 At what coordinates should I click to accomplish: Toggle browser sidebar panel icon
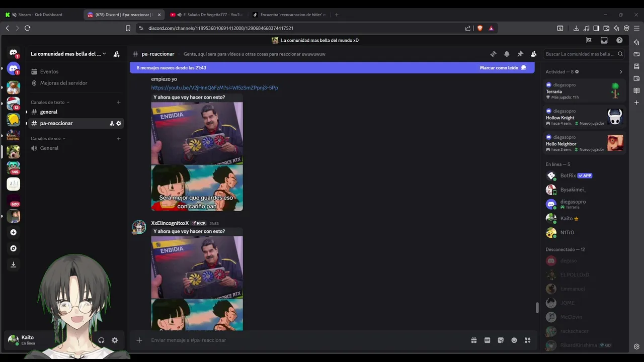pos(596,28)
